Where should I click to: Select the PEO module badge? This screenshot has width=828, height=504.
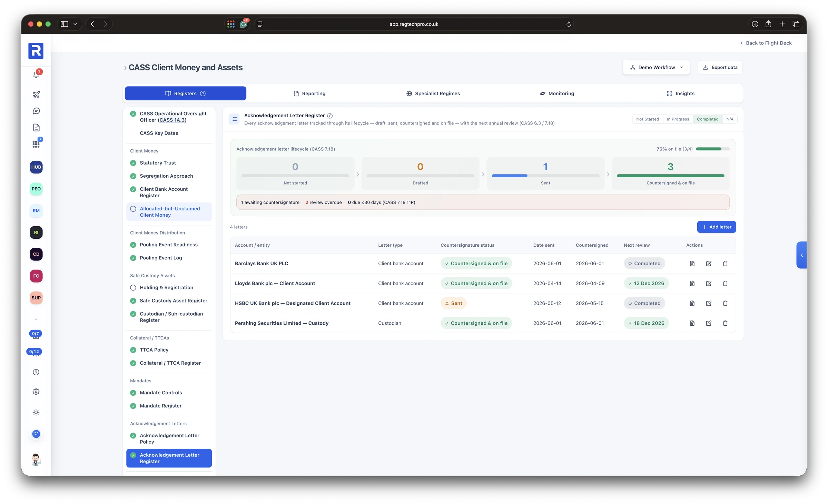[x=36, y=189]
